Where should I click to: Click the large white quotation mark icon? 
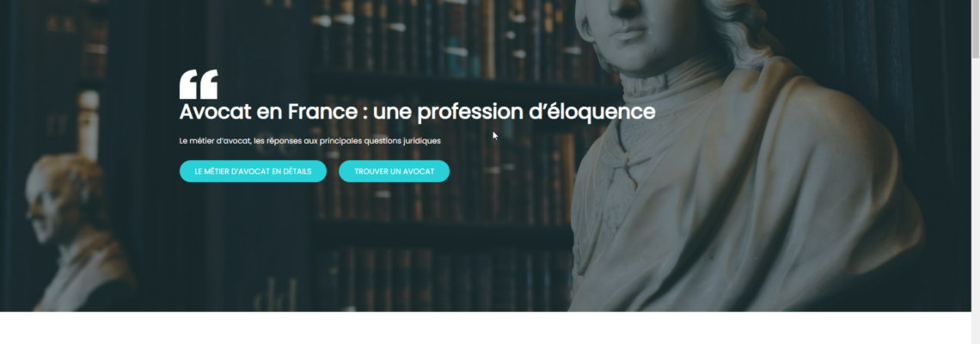[198, 83]
